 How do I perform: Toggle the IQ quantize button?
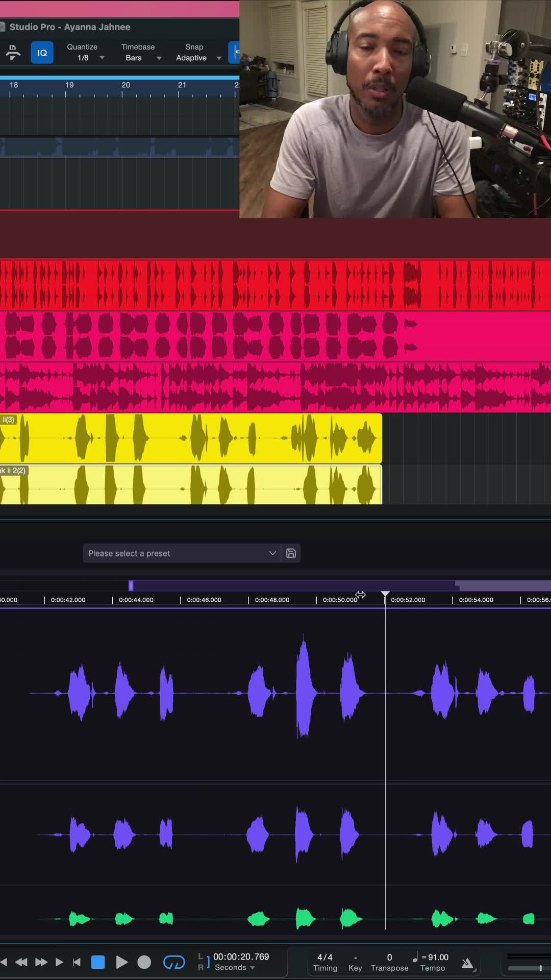pos(42,53)
